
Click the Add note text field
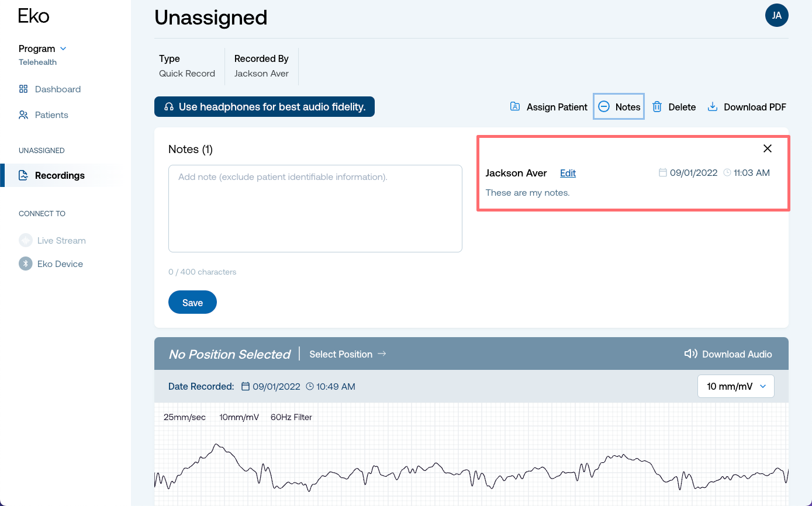point(315,209)
